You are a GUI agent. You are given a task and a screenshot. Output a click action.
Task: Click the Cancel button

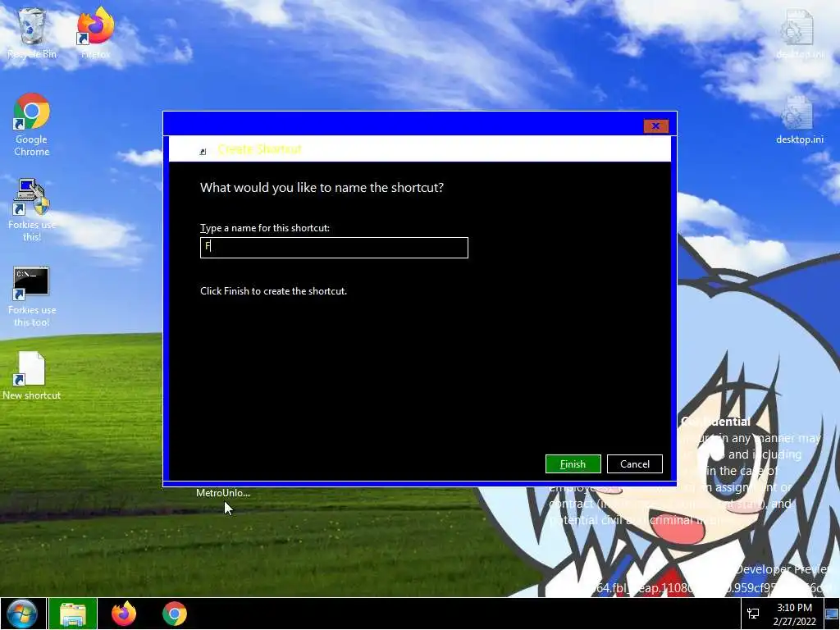click(x=635, y=464)
